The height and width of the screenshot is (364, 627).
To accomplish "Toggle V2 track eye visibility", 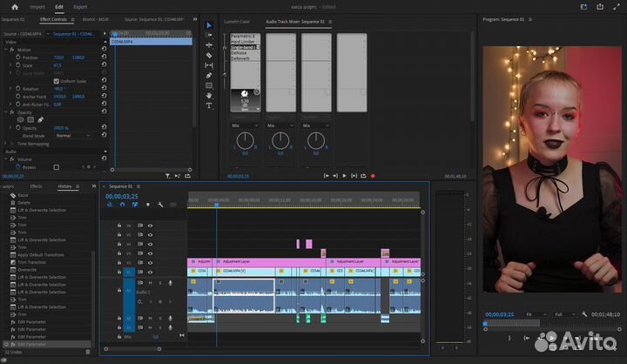I will (150, 262).
